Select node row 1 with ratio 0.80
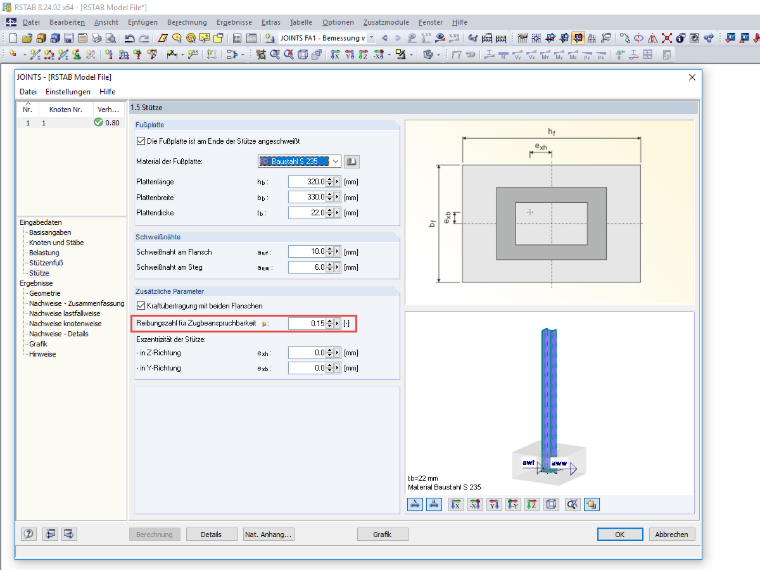Viewport: 760px width, 570px height. click(x=71, y=123)
